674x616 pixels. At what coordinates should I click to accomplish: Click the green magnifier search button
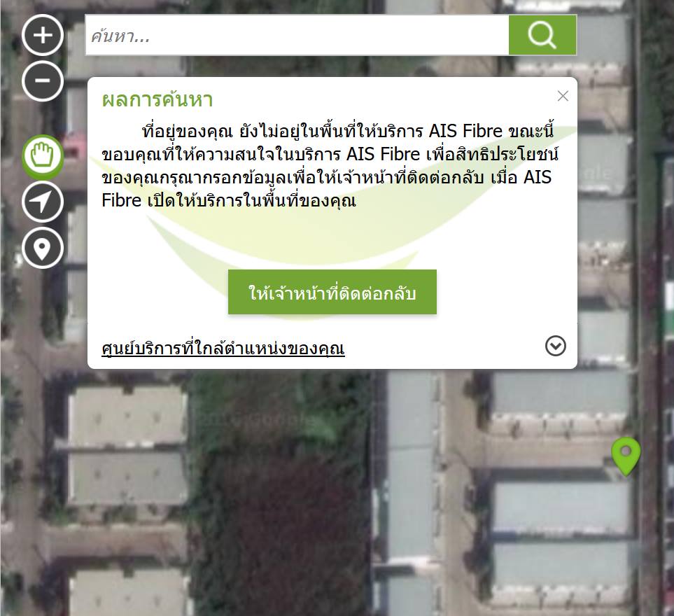542,35
